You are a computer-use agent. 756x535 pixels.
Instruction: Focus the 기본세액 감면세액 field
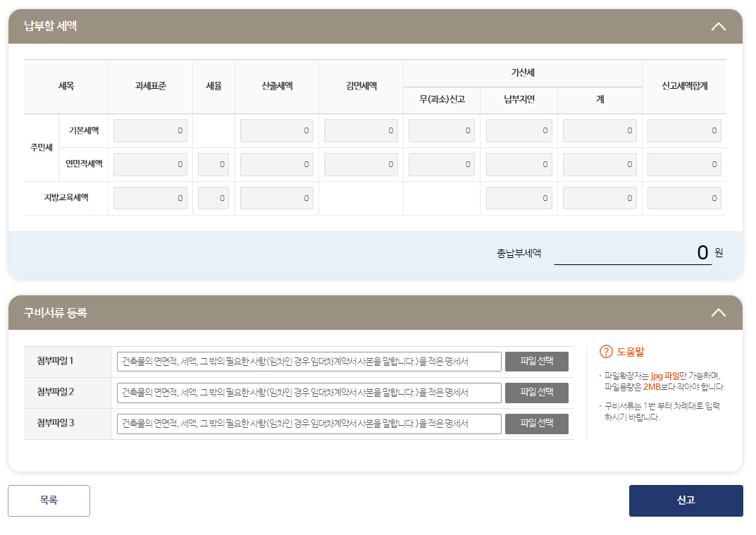pos(360,130)
